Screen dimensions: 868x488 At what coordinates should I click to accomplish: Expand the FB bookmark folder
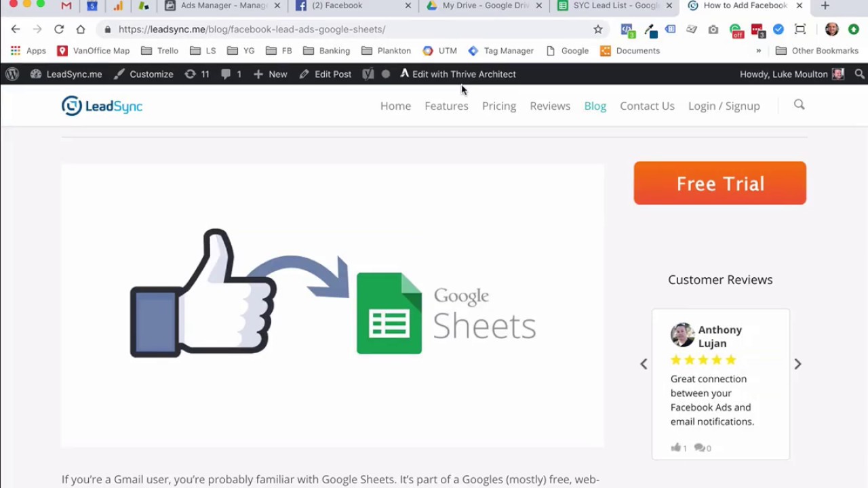click(x=279, y=51)
